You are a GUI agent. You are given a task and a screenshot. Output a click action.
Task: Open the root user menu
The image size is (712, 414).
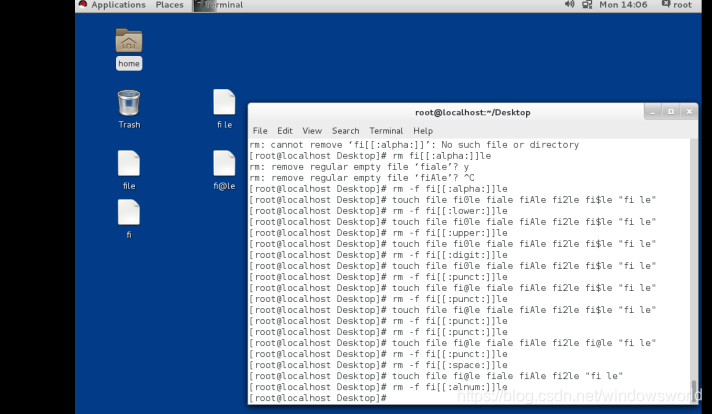pyautogui.click(x=677, y=5)
